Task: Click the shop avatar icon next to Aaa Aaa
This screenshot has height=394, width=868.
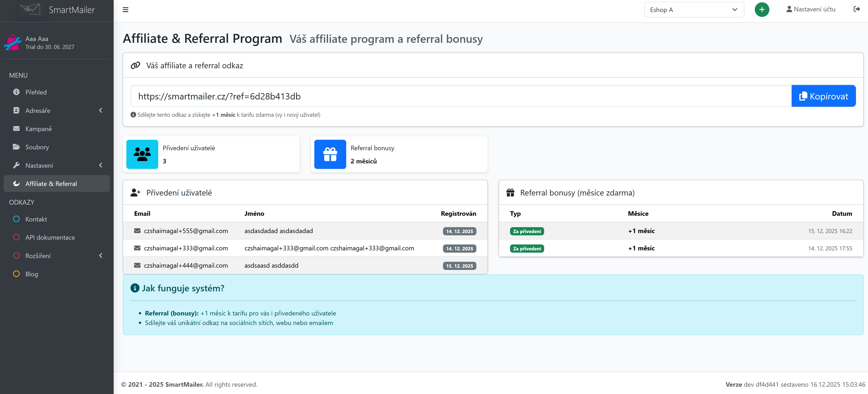Action: [13, 43]
